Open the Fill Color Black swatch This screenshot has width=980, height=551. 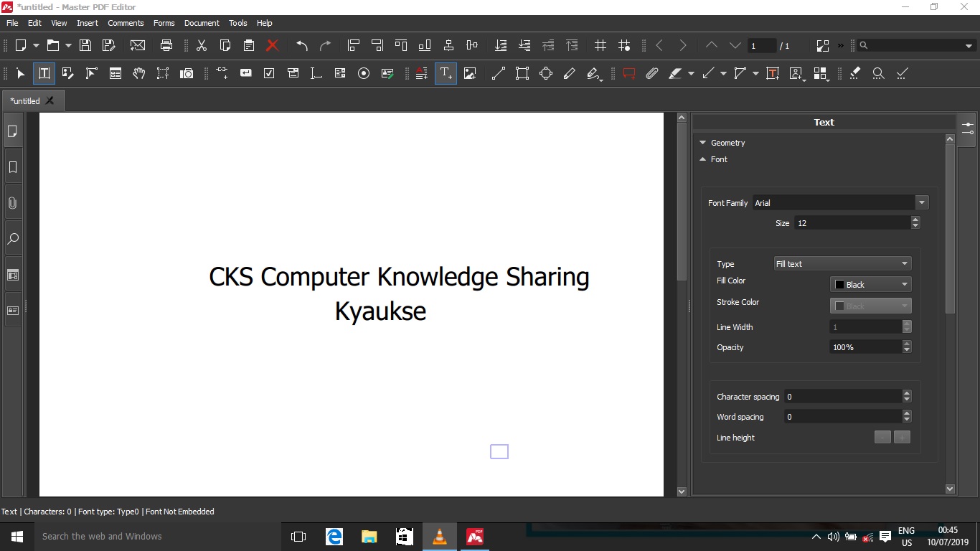[871, 285]
